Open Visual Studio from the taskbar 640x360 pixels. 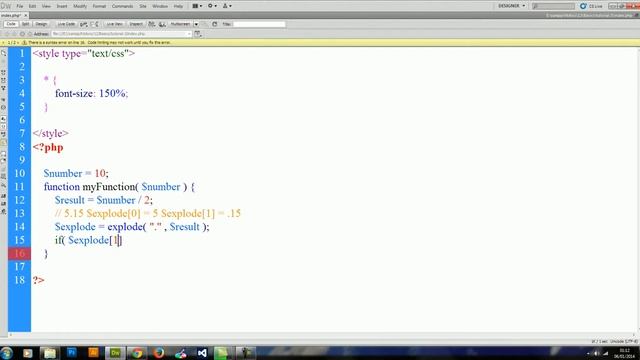point(202,353)
